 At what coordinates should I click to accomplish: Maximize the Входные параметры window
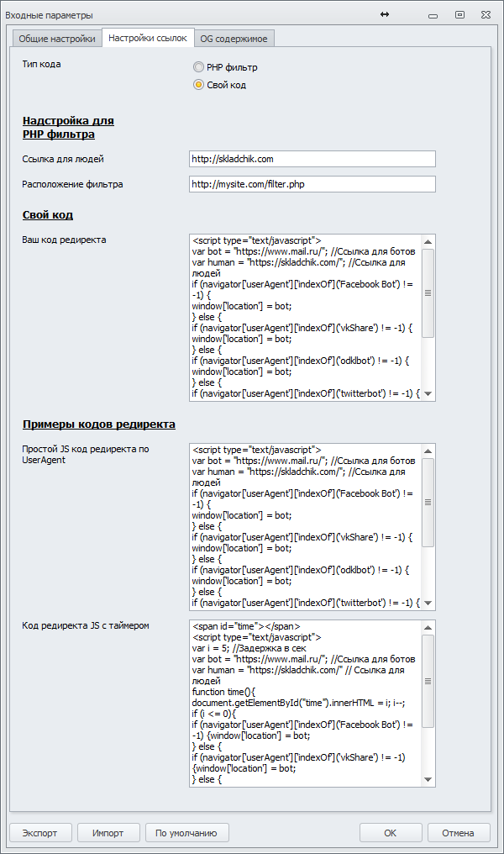pyautogui.click(x=459, y=14)
